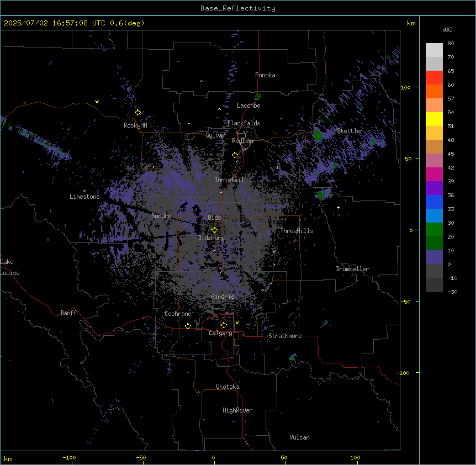The width and height of the screenshot is (476, 465).
Task: Click the yellow v marker northwest of RockyMH
Action: coord(97,102)
